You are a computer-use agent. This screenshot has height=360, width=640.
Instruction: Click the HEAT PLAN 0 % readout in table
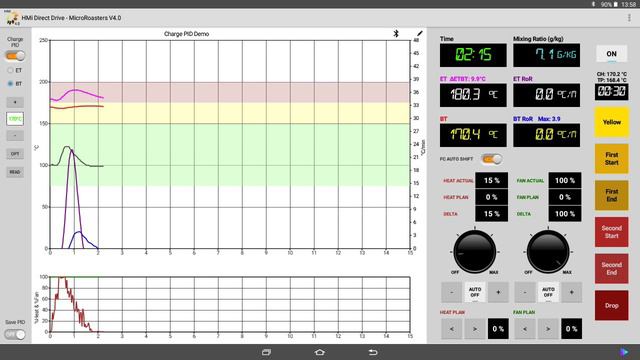point(491,197)
